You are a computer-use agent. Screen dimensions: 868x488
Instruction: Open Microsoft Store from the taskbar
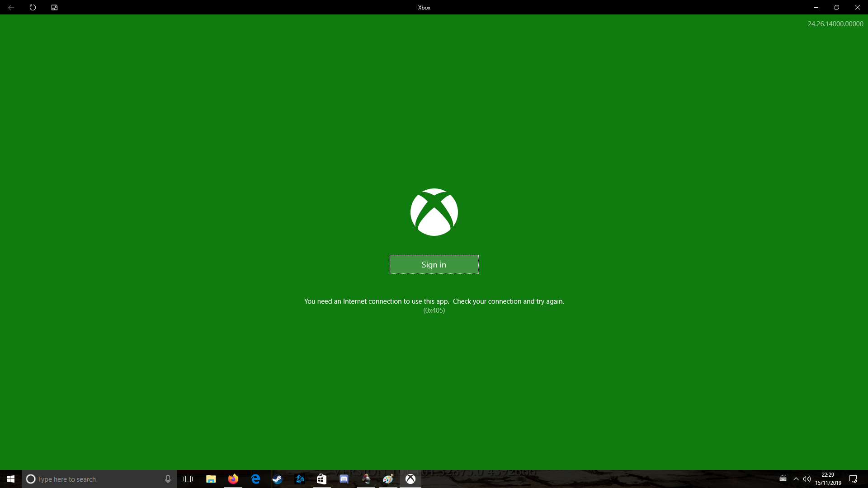coord(321,479)
